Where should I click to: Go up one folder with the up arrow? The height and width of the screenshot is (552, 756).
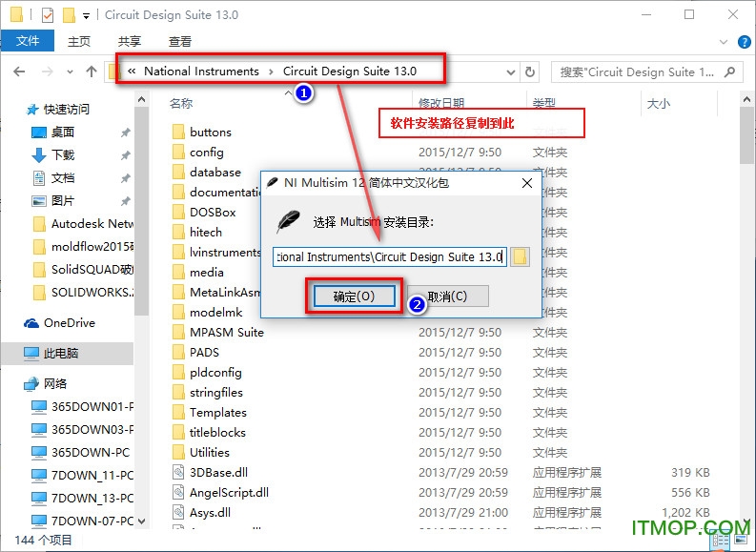click(92, 72)
